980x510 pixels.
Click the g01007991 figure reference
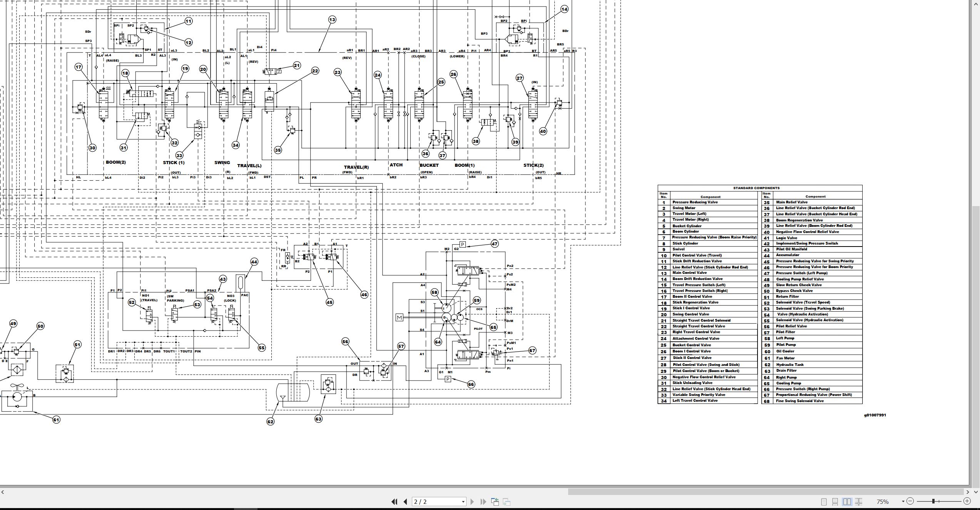pos(875,415)
